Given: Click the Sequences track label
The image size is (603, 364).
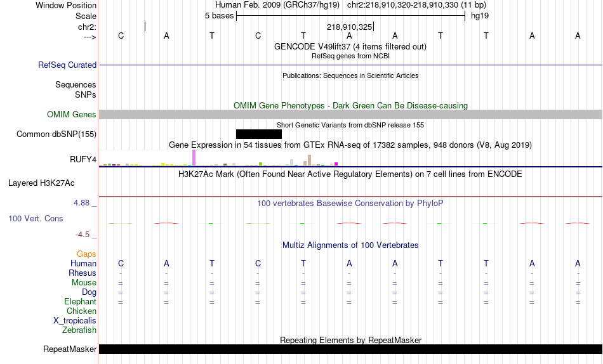Looking at the screenshot, I should [x=76, y=84].
